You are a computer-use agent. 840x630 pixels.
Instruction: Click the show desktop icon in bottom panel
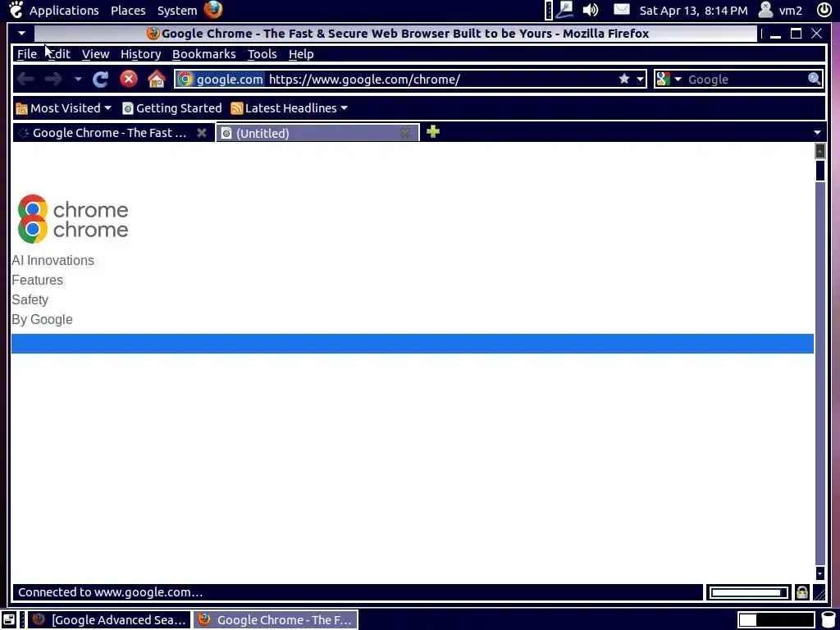[8, 620]
